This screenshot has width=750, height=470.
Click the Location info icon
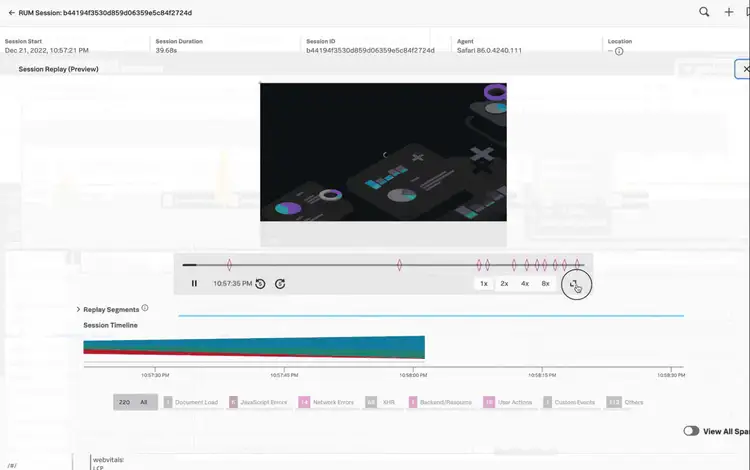click(x=619, y=51)
